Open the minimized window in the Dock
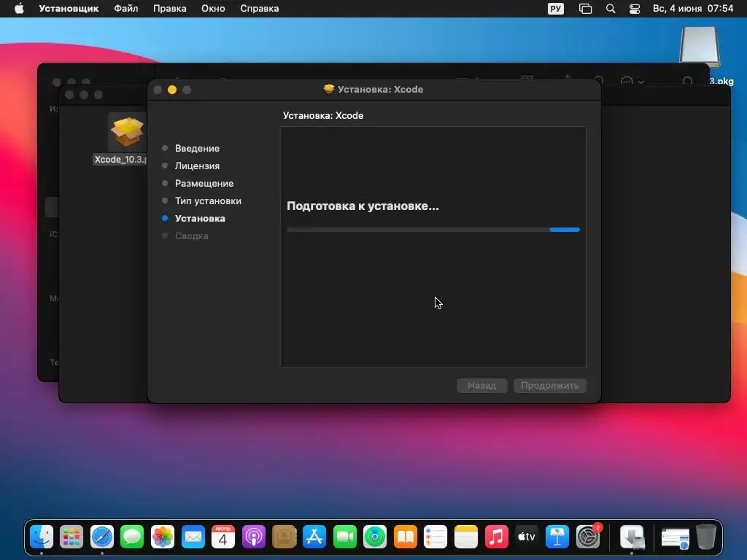Image resolution: width=747 pixels, height=560 pixels. click(x=675, y=538)
